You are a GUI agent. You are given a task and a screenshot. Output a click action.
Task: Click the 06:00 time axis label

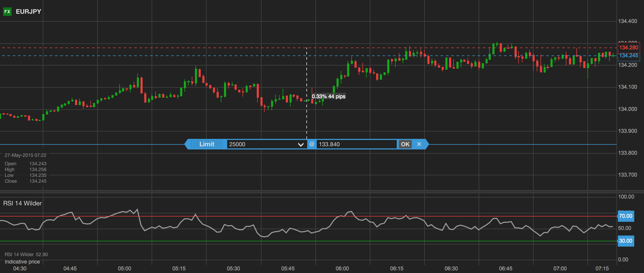tap(342, 269)
